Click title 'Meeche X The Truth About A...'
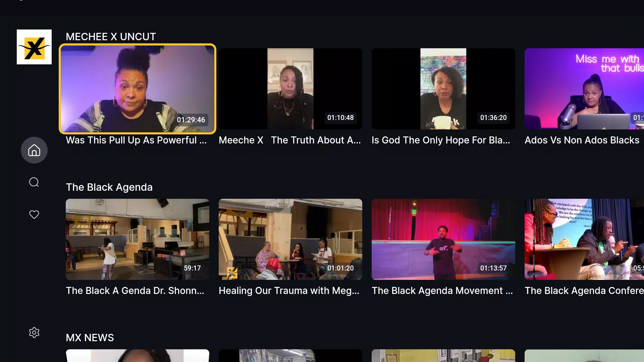 290,140
